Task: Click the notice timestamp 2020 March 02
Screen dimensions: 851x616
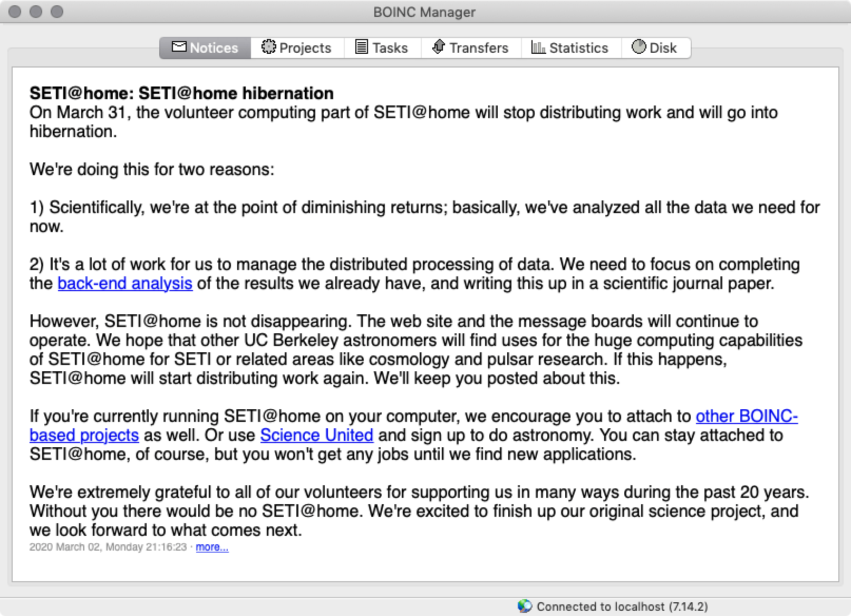Action: (x=108, y=547)
